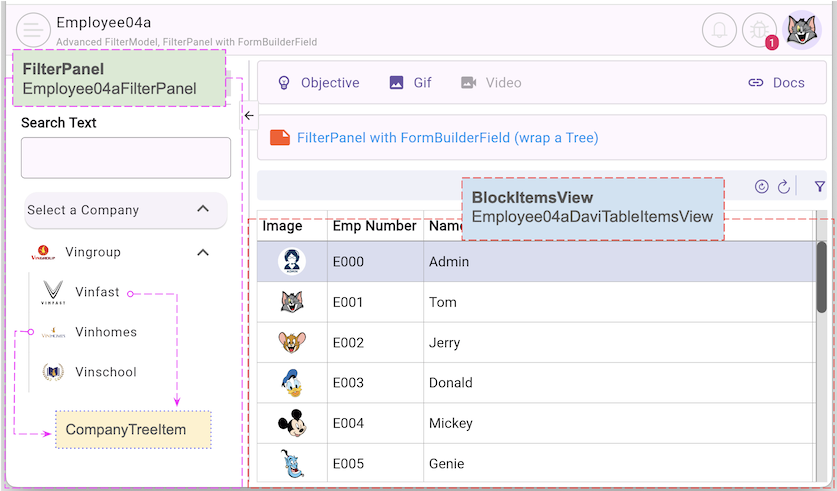The image size is (837, 491).
Task: Click the orange file icon beside FilterPanel link
Action: point(280,138)
